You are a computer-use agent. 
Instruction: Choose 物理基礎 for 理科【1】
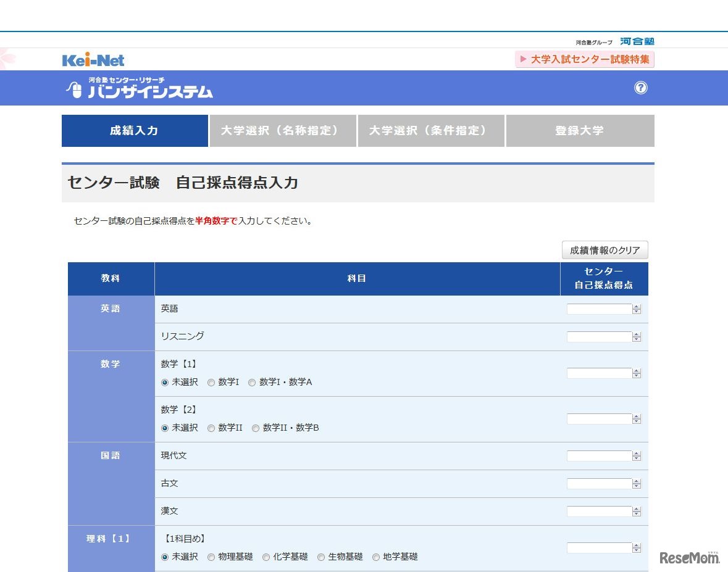click(212, 557)
